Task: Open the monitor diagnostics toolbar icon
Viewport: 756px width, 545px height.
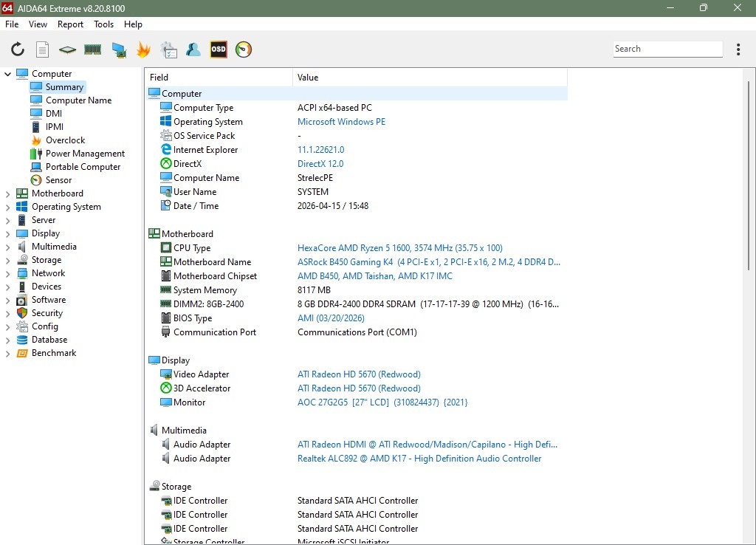Action: pos(119,49)
